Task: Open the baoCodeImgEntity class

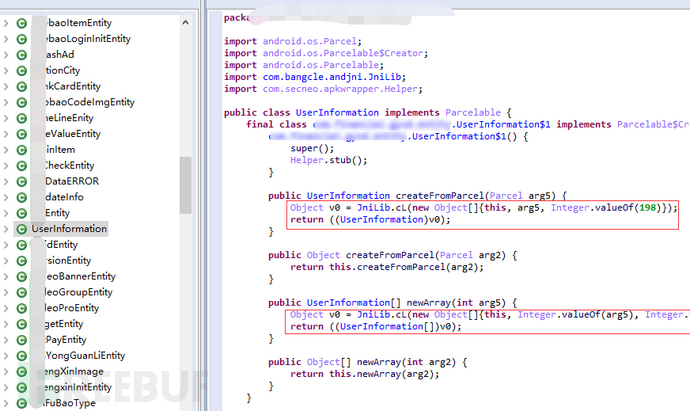Action: pos(90,102)
